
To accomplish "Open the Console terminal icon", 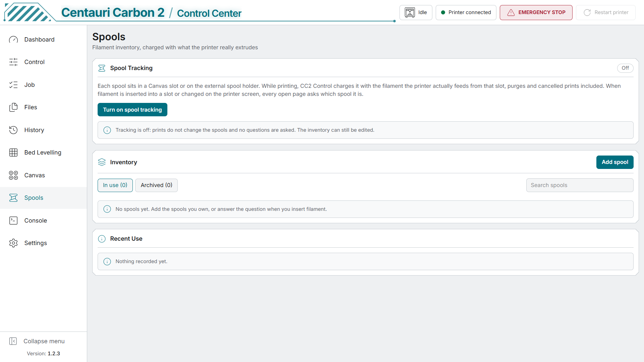I will pyautogui.click(x=13, y=221).
